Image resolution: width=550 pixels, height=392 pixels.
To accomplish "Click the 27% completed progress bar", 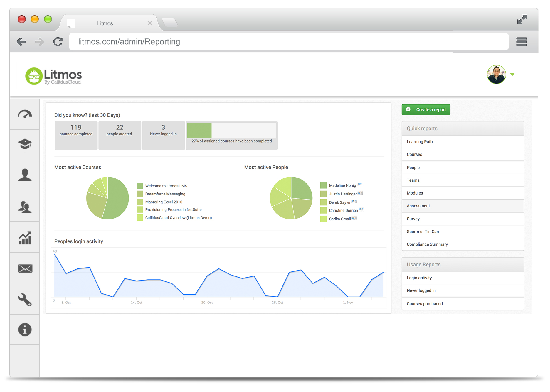I will tap(232, 131).
